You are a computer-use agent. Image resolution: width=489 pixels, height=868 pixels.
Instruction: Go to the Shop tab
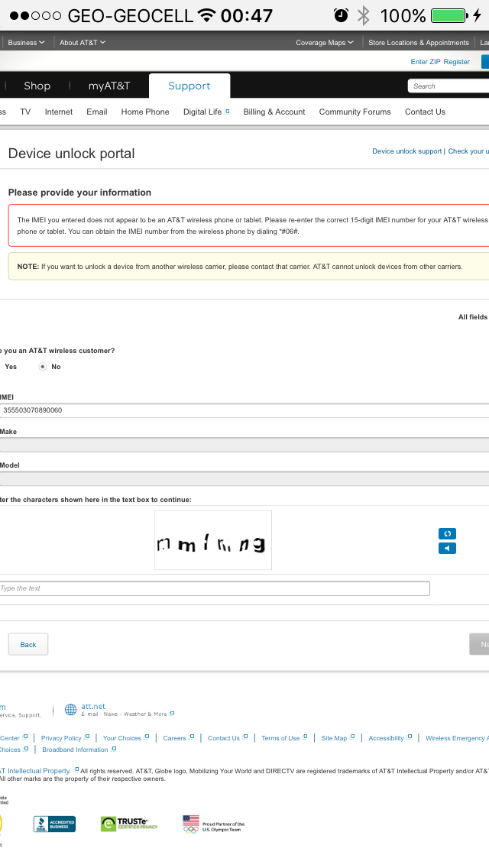(37, 86)
